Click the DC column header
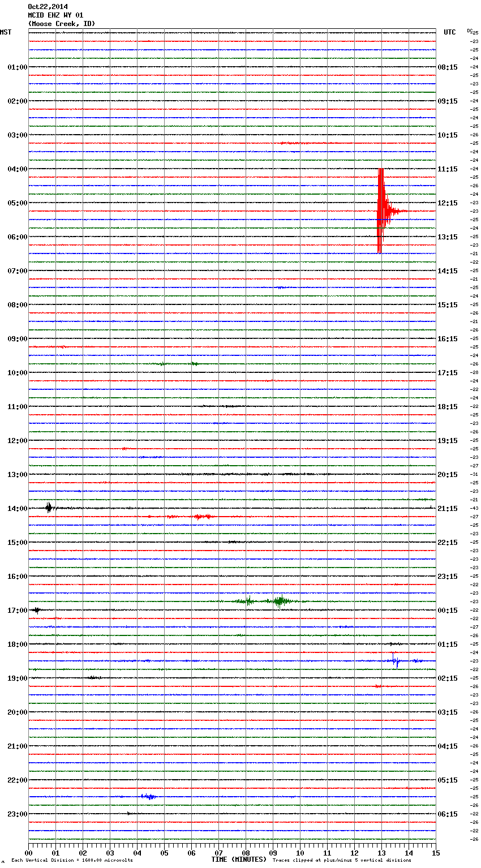 [470, 31]
